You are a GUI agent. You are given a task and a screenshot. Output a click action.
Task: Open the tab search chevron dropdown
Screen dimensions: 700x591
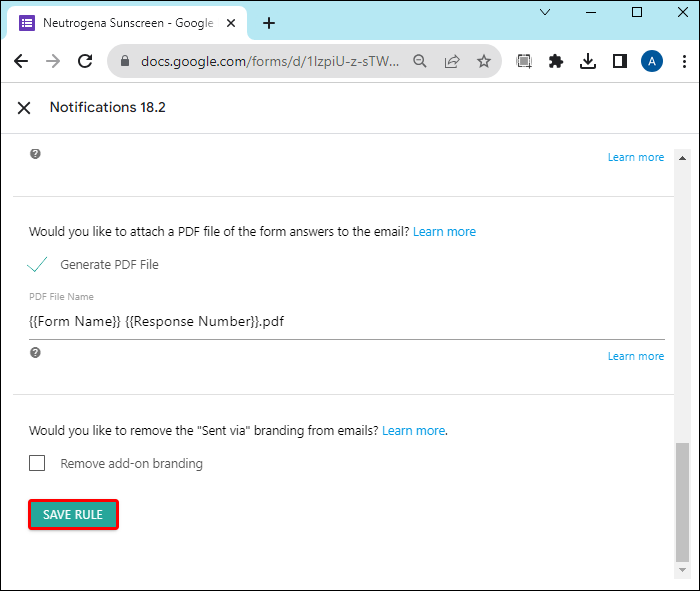click(545, 13)
